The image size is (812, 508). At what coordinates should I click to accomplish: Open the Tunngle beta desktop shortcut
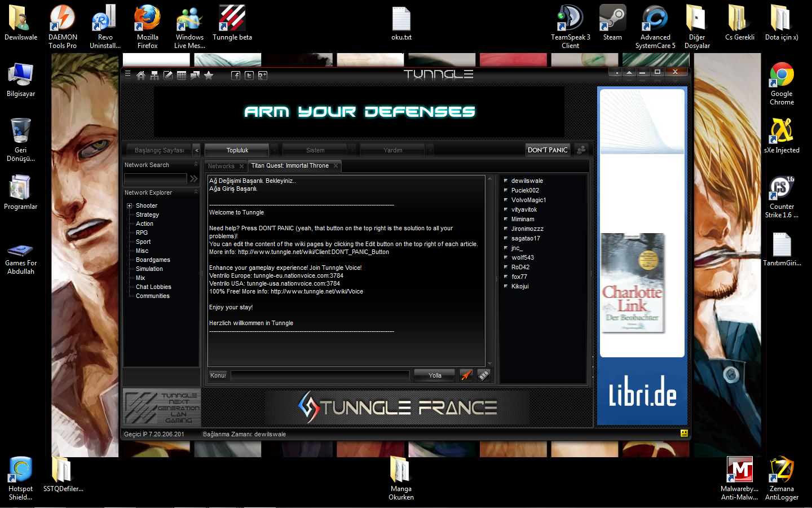pyautogui.click(x=232, y=24)
